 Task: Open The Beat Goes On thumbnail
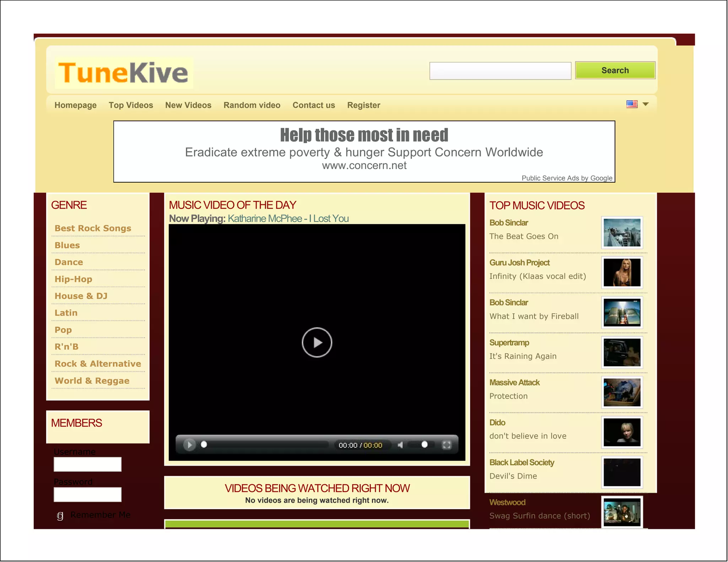pos(622,233)
